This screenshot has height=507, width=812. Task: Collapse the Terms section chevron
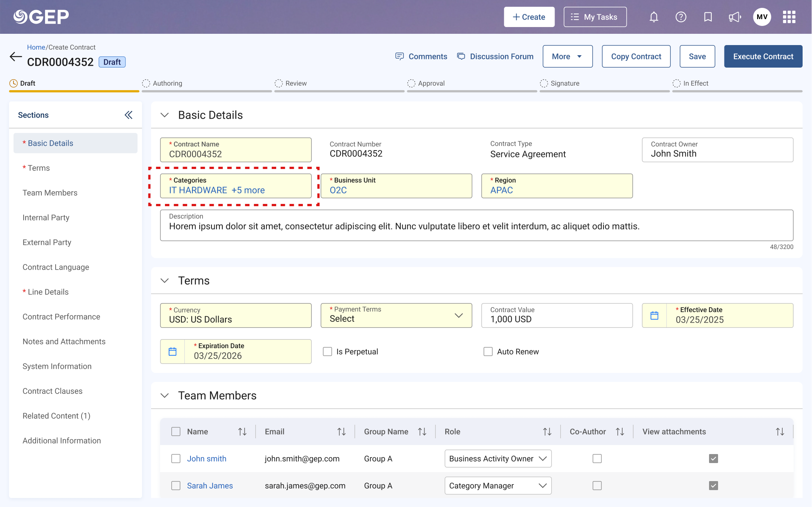(x=165, y=281)
